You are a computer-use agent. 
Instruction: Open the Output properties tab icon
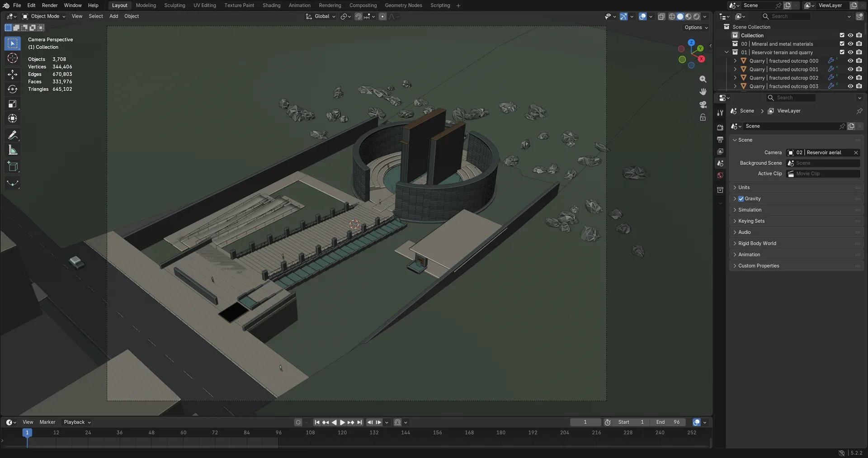coord(720,139)
